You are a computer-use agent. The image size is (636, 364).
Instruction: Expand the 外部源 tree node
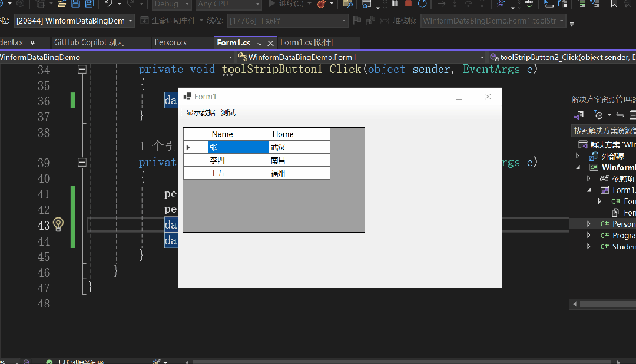click(578, 156)
